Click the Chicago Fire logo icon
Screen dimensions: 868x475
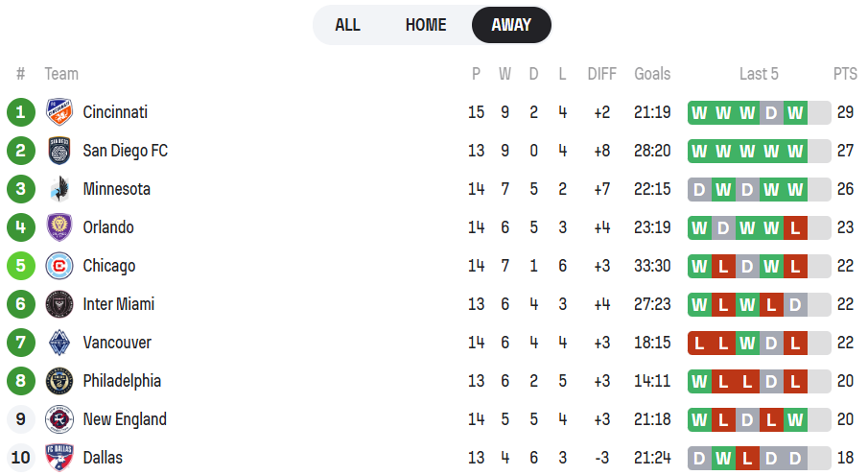(59, 266)
